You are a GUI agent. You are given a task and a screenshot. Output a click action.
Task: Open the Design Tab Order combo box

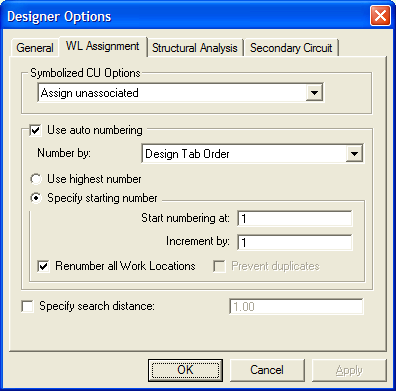pos(253,154)
